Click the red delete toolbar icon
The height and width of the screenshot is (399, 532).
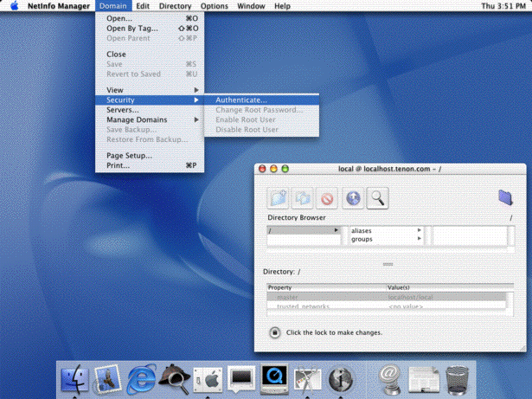pyautogui.click(x=327, y=198)
